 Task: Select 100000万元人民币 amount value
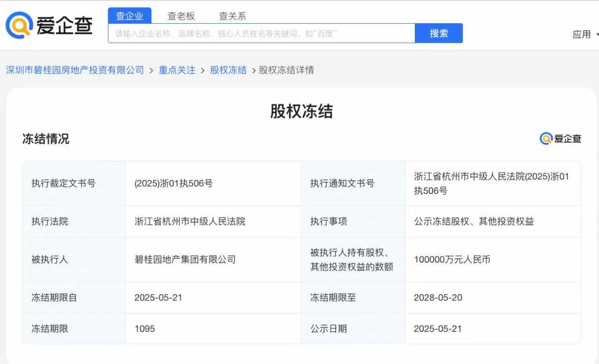452,259
